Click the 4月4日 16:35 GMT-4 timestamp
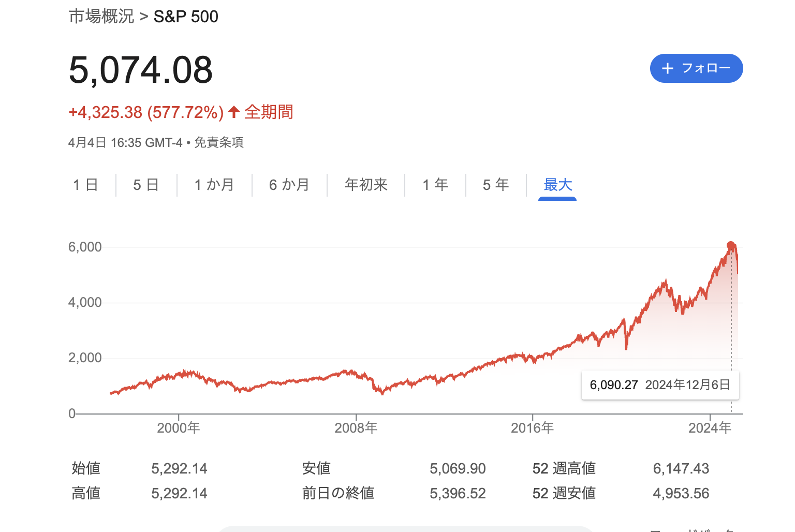 coord(125,142)
